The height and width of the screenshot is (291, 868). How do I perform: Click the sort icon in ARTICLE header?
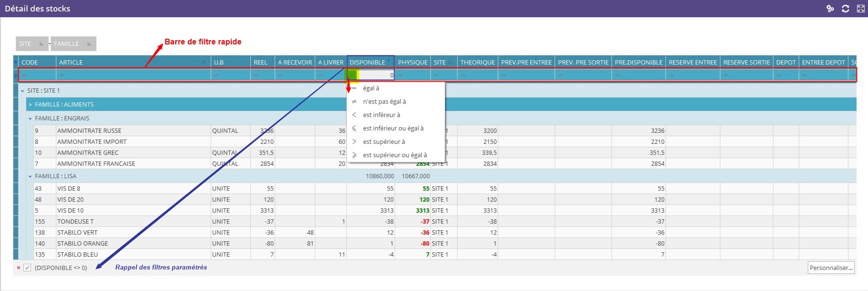pos(204,62)
